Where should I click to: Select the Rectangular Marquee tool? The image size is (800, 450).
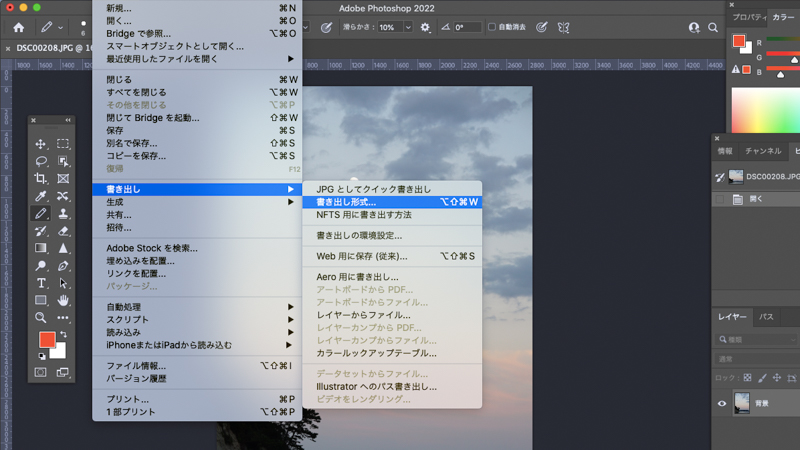[63, 144]
